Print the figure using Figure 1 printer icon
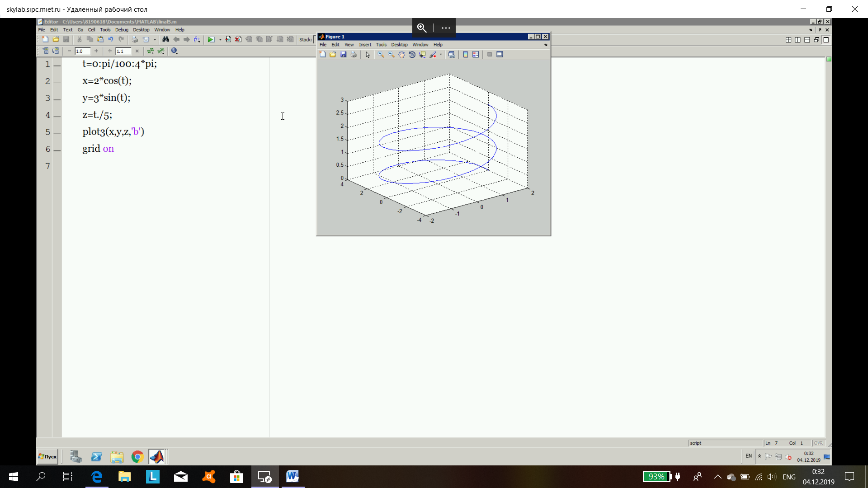The height and width of the screenshot is (488, 868). coord(354,54)
